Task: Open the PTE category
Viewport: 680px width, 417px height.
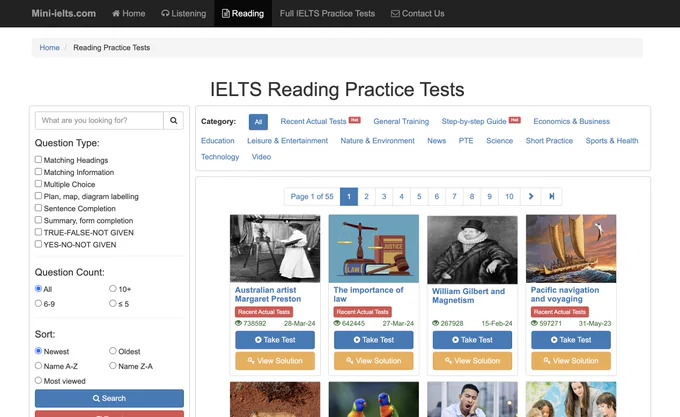Action: point(466,140)
